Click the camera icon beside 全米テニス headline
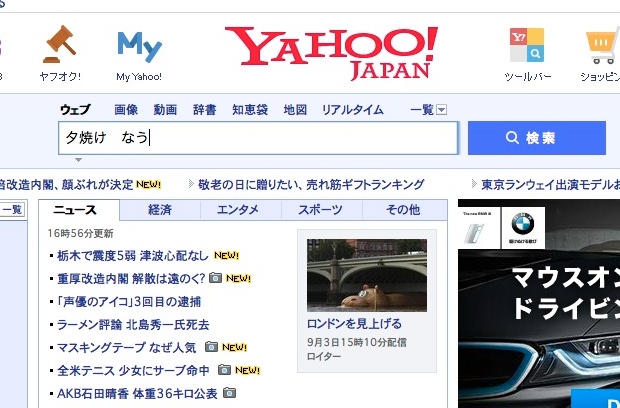Image resolution: width=620 pixels, height=408 pixels. click(224, 370)
